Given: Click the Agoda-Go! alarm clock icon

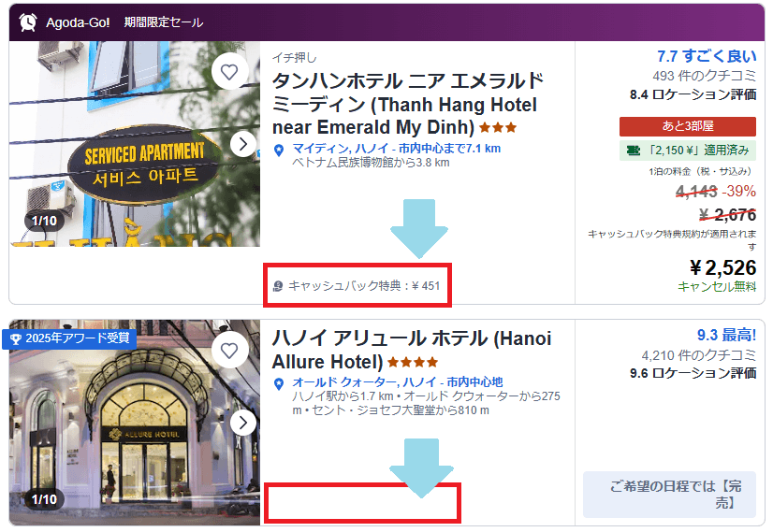Looking at the screenshot, I should (28, 22).
